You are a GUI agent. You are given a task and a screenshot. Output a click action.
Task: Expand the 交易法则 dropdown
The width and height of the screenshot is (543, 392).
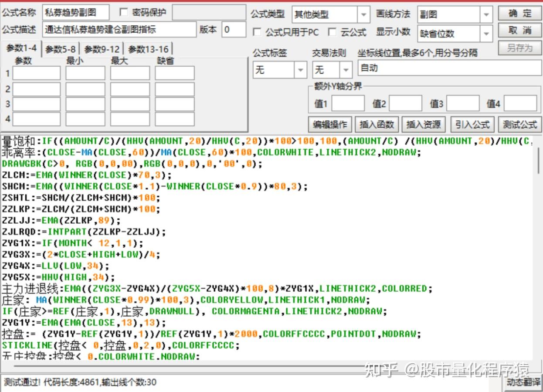coord(346,70)
